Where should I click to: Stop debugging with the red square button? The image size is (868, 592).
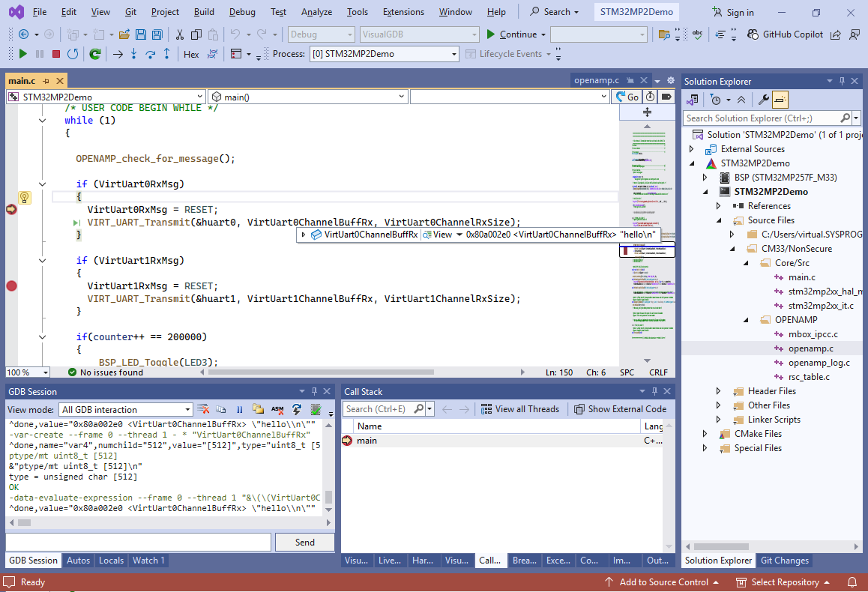click(56, 54)
